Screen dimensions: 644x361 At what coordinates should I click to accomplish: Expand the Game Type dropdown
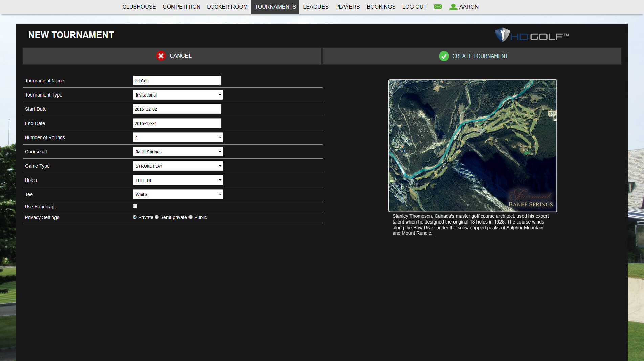click(177, 166)
